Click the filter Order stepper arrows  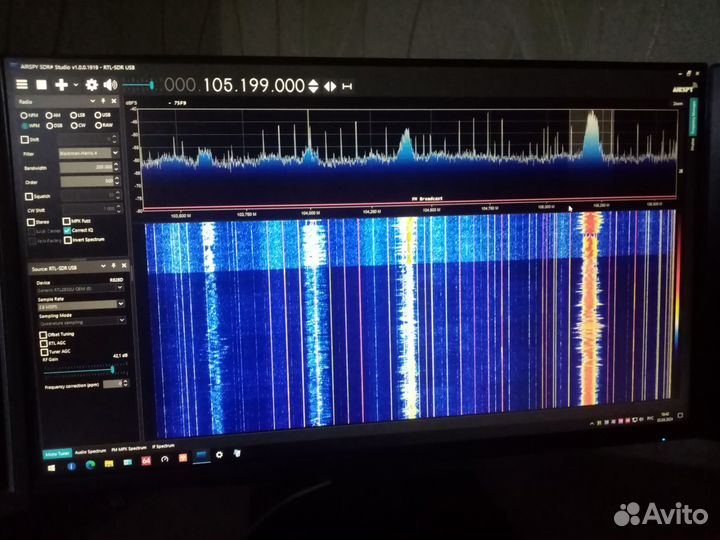(117, 181)
